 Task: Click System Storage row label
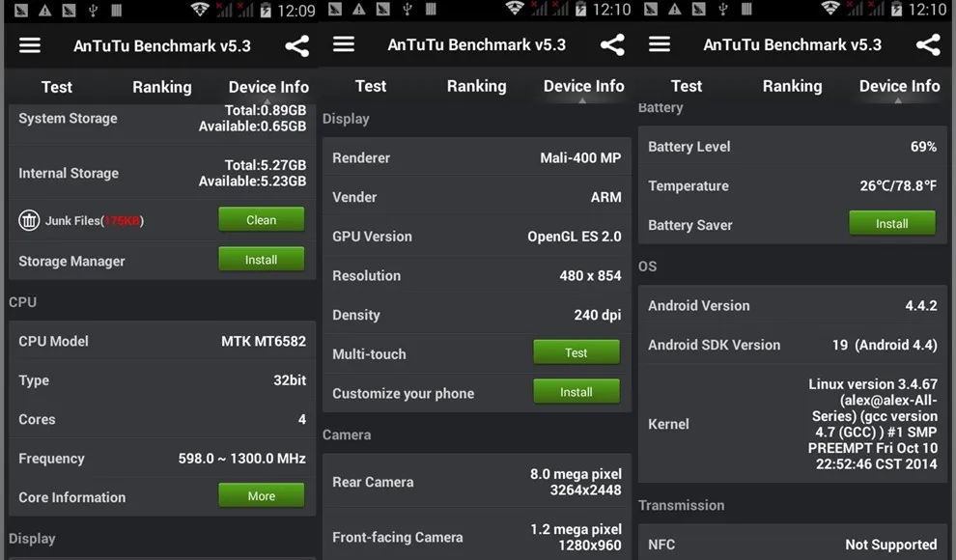[x=68, y=118]
